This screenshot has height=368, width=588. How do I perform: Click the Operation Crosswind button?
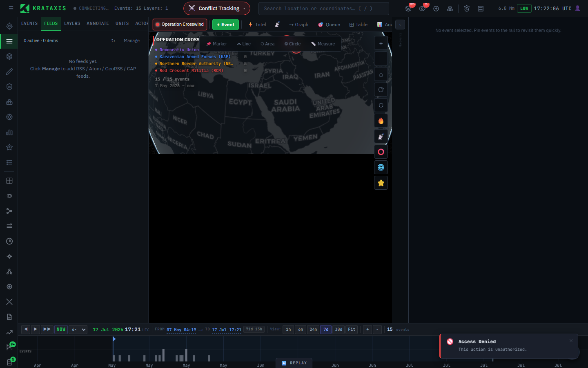pos(180,25)
